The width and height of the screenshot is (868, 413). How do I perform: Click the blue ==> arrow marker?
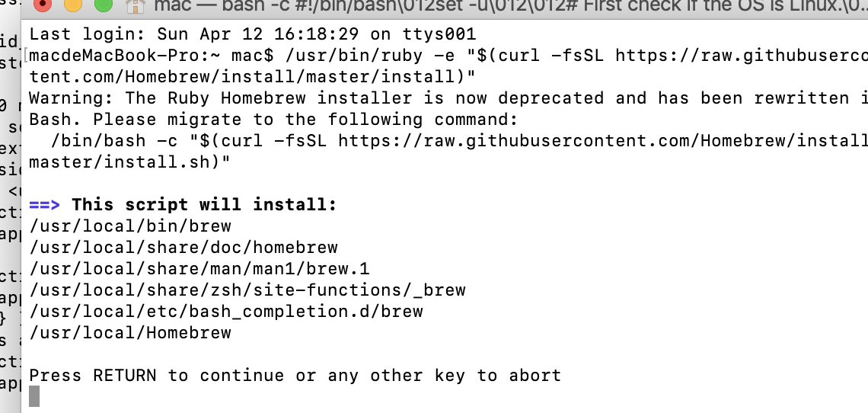click(x=44, y=204)
